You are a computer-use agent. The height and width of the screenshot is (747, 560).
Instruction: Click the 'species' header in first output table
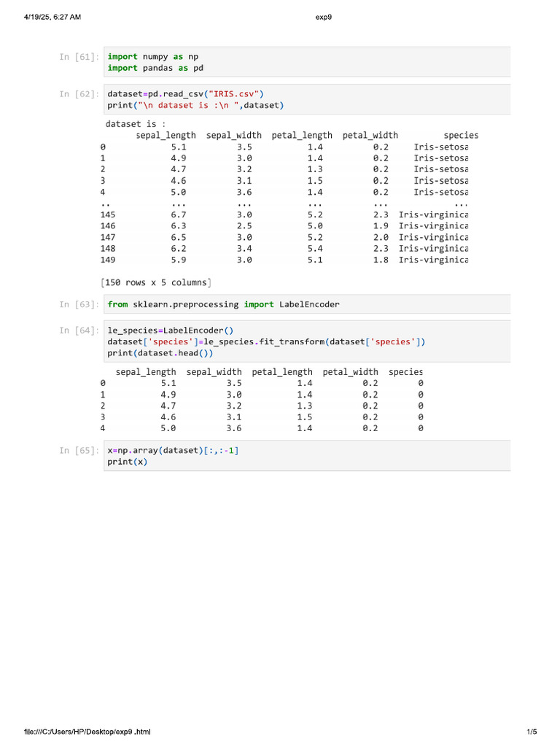[461, 135]
